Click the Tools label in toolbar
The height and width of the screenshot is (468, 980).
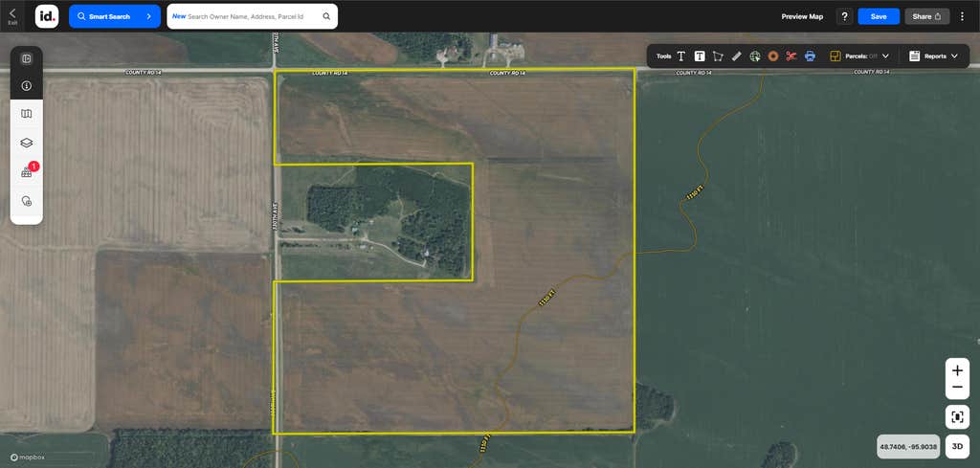point(664,56)
